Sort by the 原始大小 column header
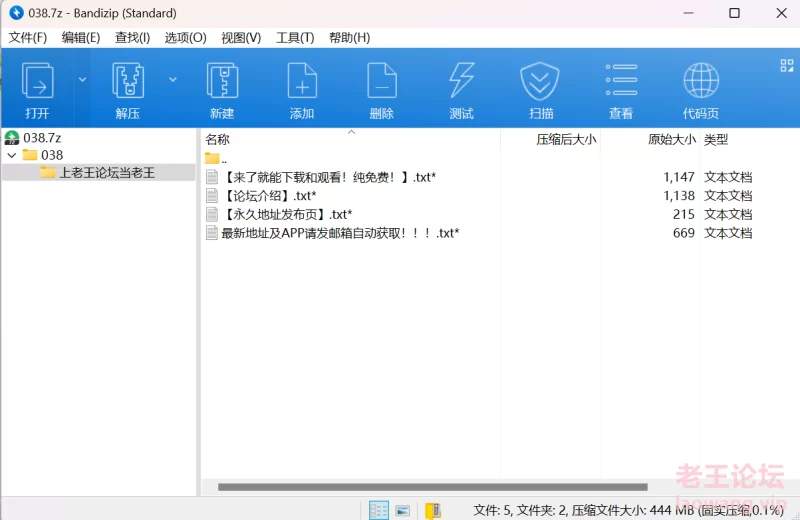This screenshot has height=520, width=800. pyautogui.click(x=671, y=139)
